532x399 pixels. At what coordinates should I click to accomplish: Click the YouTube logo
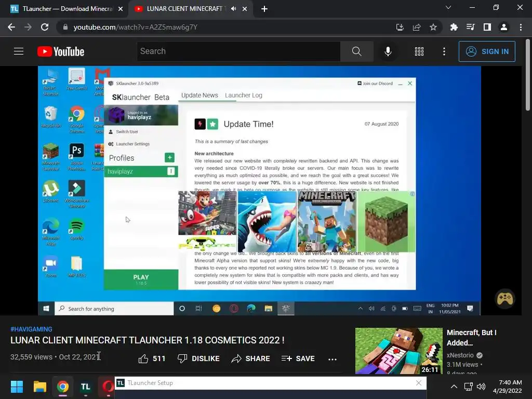tap(61, 51)
